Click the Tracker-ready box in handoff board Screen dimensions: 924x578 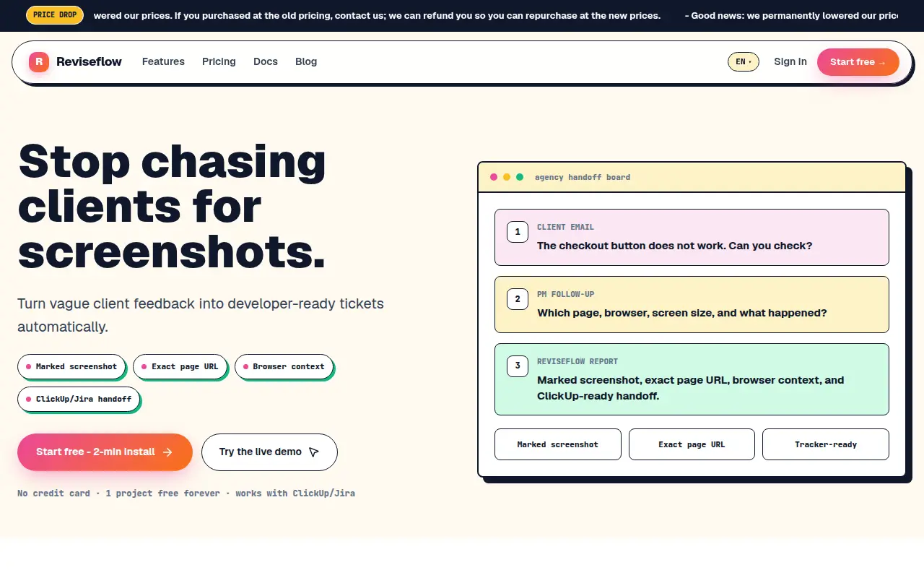825,444
